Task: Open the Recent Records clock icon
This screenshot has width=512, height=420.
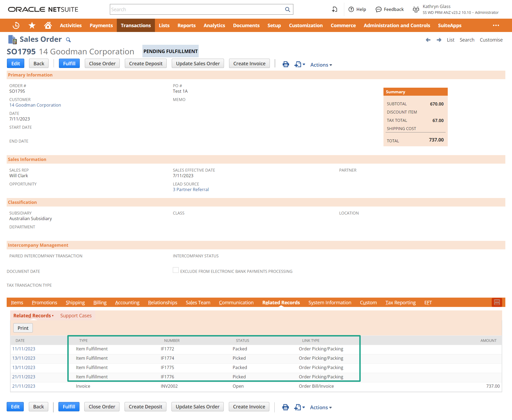Action: click(16, 25)
